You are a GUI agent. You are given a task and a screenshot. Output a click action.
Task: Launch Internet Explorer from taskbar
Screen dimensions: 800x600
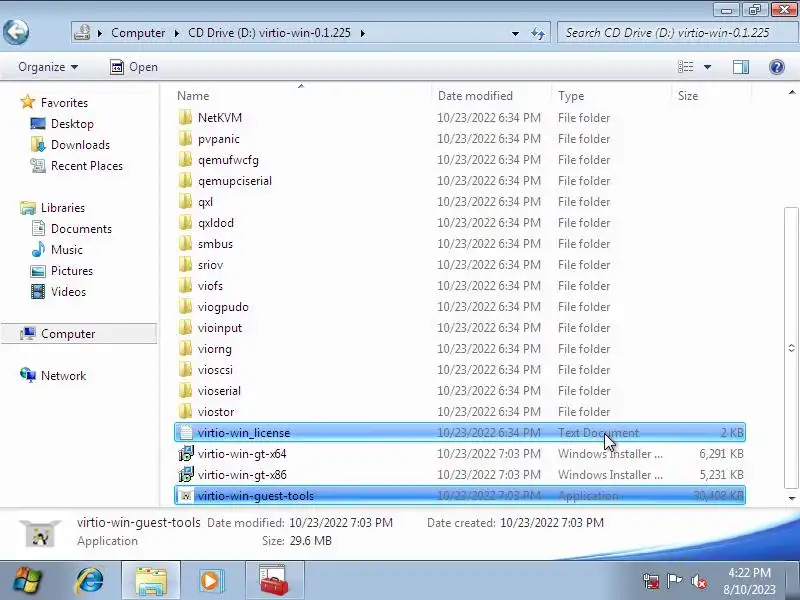click(90, 581)
